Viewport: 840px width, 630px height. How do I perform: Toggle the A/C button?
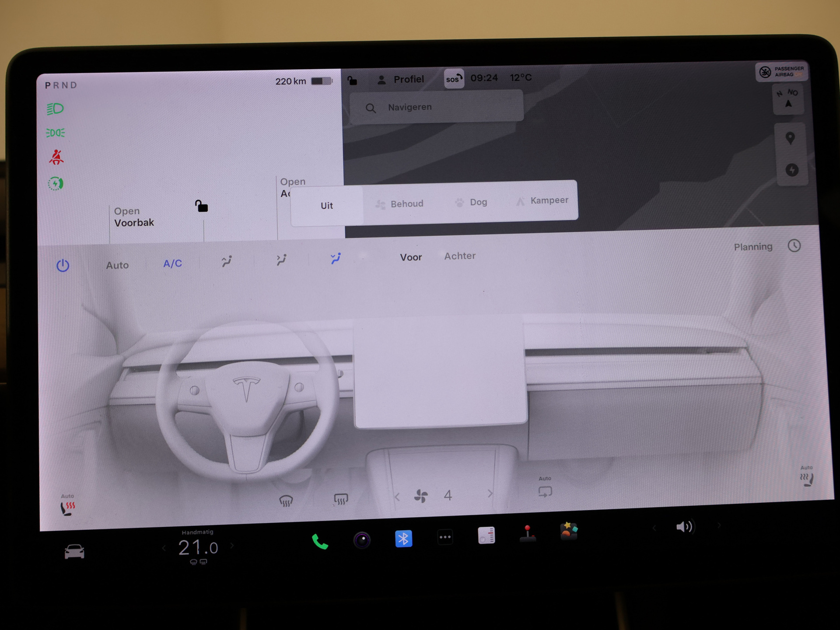tap(172, 264)
